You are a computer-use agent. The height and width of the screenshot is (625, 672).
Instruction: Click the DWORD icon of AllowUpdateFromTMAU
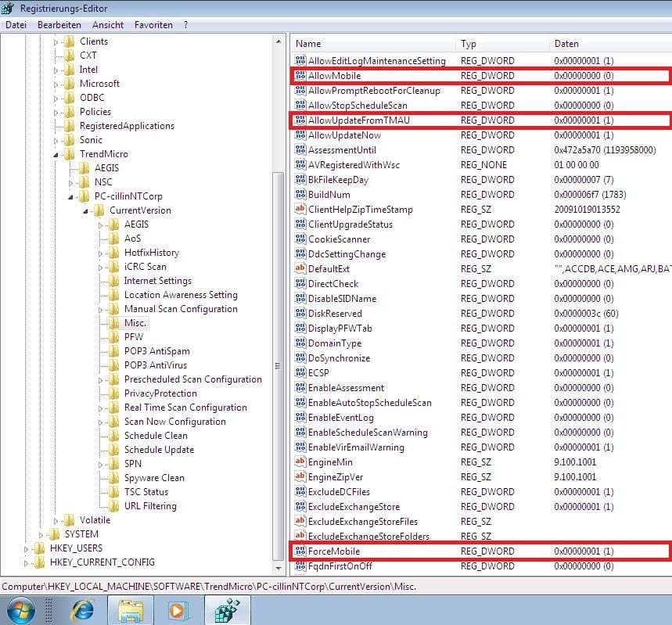coord(300,120)
